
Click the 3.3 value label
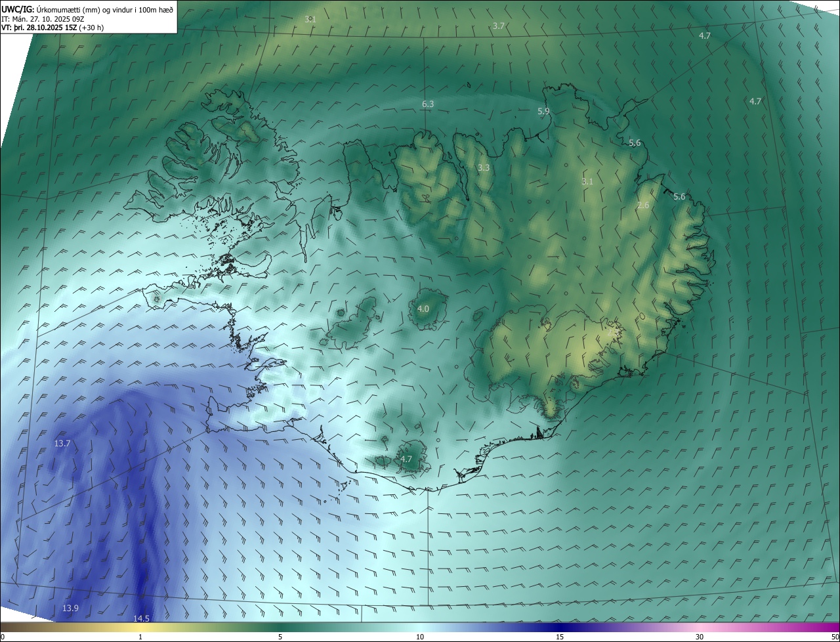[x=484, y=168]
